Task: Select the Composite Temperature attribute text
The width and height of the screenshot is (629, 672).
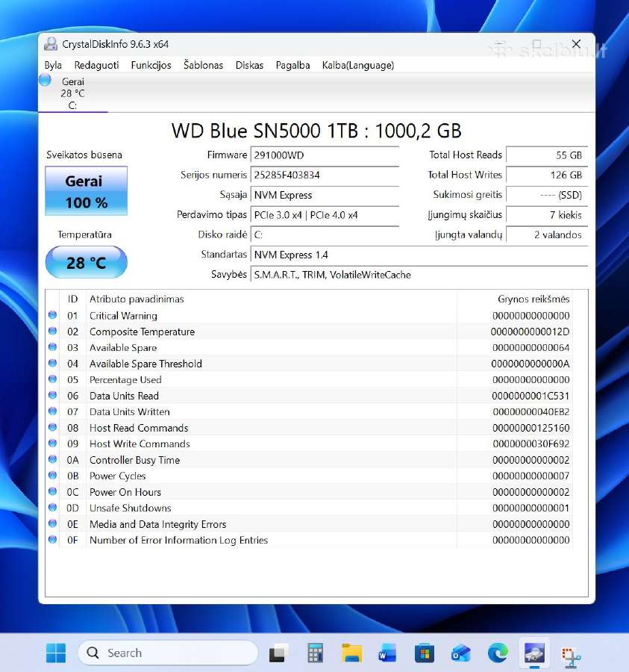Action: point(143,332)
